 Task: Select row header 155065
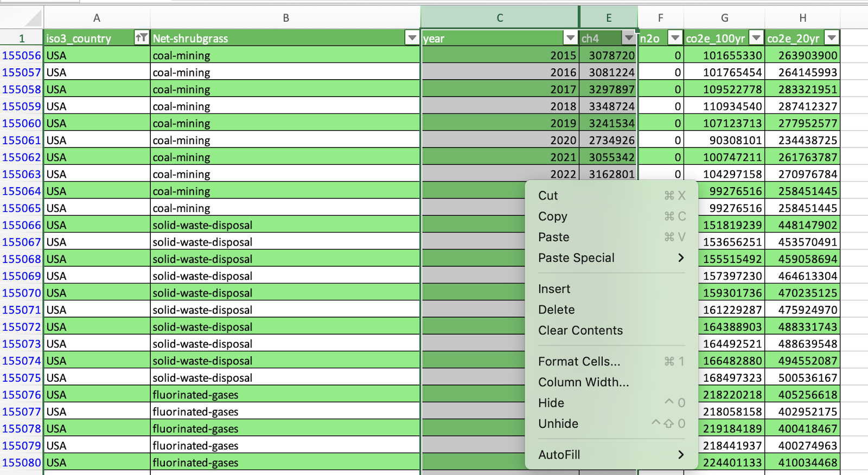pos(22,208)
